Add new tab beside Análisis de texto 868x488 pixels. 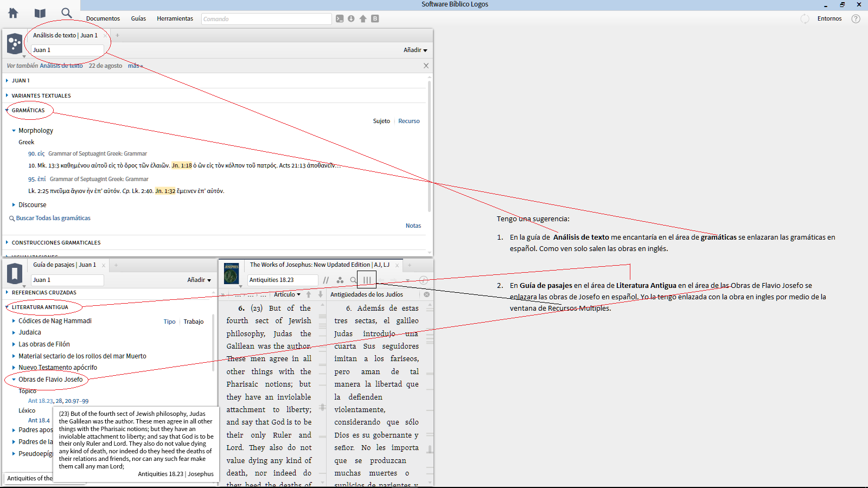(117, 36)
